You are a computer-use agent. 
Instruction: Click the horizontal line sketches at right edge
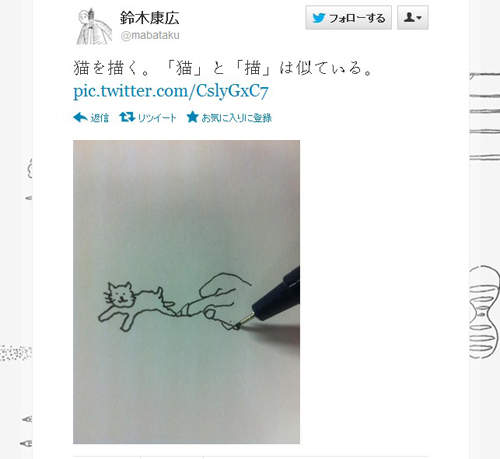coord(485,116)
